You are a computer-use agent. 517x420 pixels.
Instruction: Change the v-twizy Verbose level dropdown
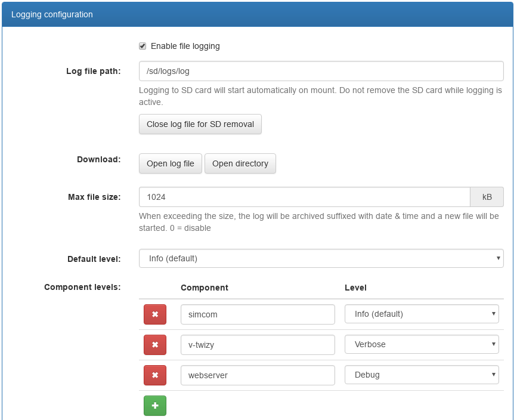422,344
